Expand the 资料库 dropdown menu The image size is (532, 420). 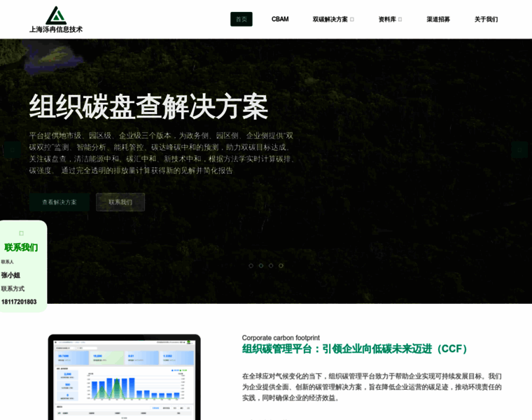coord(390,20)
